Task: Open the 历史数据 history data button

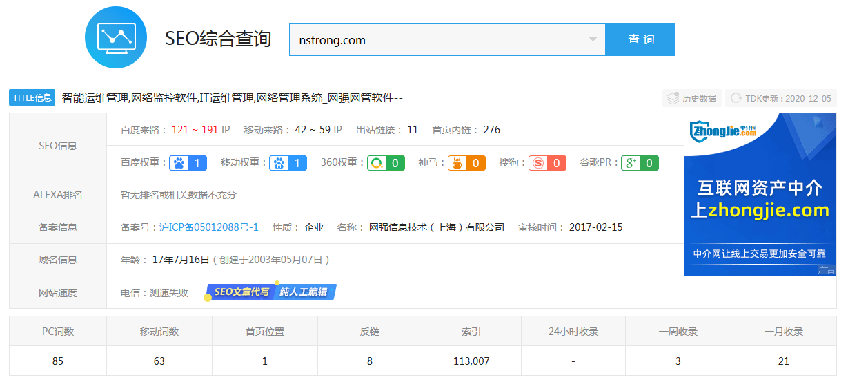Action: pyautogui.click(x=692, y=98)
